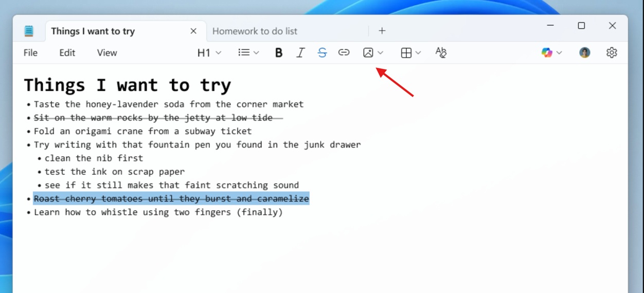This screenshot has height=293, width=644.
Task: Expand the bullet list options dropdown
Action: tap(248, 52)
